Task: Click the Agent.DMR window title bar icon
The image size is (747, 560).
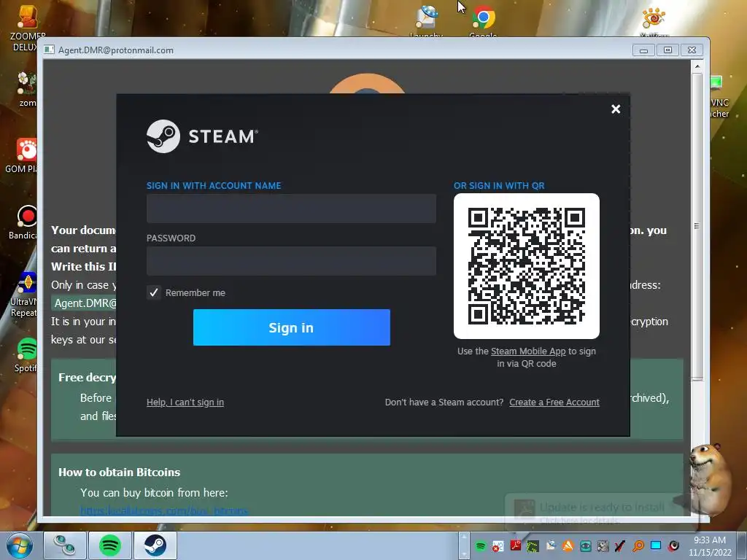Action: 49,50
